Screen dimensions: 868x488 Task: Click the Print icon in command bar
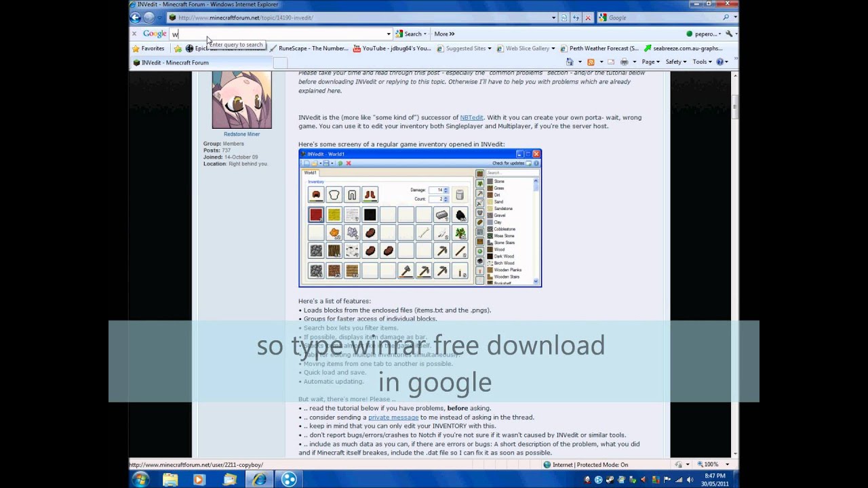pyautogui.click(x=625, y=62)
